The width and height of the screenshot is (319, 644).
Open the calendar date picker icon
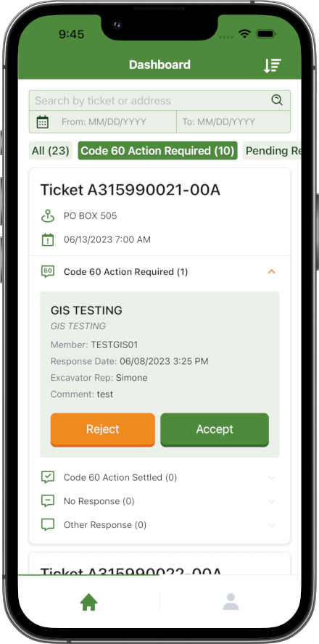[x=43, y=122]
